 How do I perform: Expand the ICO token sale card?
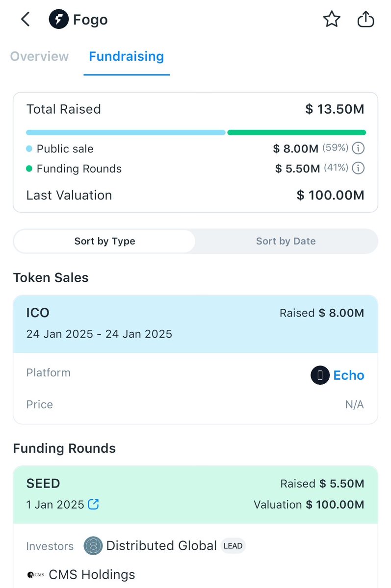[x=195, y=324]
